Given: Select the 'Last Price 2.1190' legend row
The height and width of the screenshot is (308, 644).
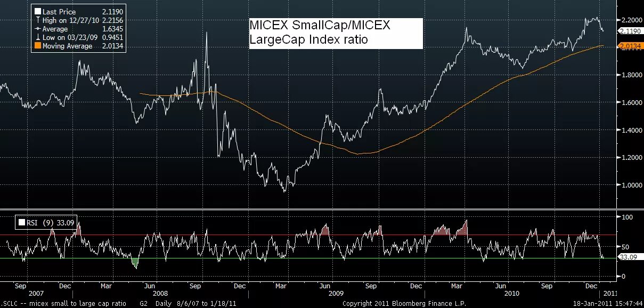Looking at the screenshot, I should 79,11.
